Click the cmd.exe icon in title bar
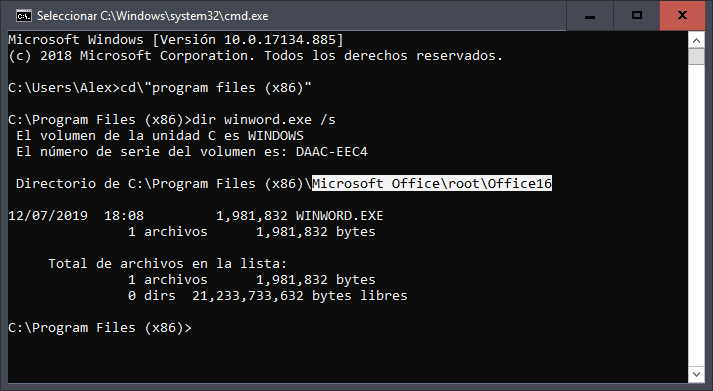The image size is (713, 391). 24,16
